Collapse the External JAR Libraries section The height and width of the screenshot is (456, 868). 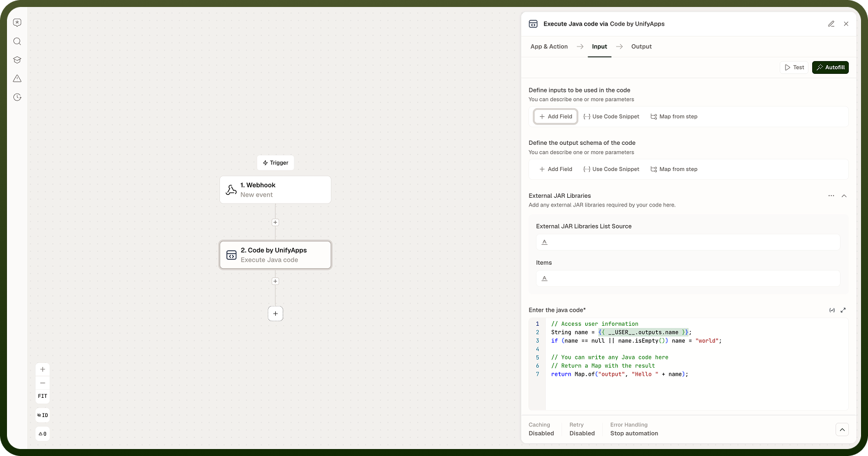(x=844, y=196)
